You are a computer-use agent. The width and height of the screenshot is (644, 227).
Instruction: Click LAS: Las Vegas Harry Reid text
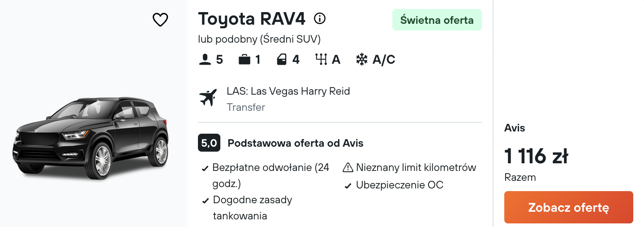(288, 92)
